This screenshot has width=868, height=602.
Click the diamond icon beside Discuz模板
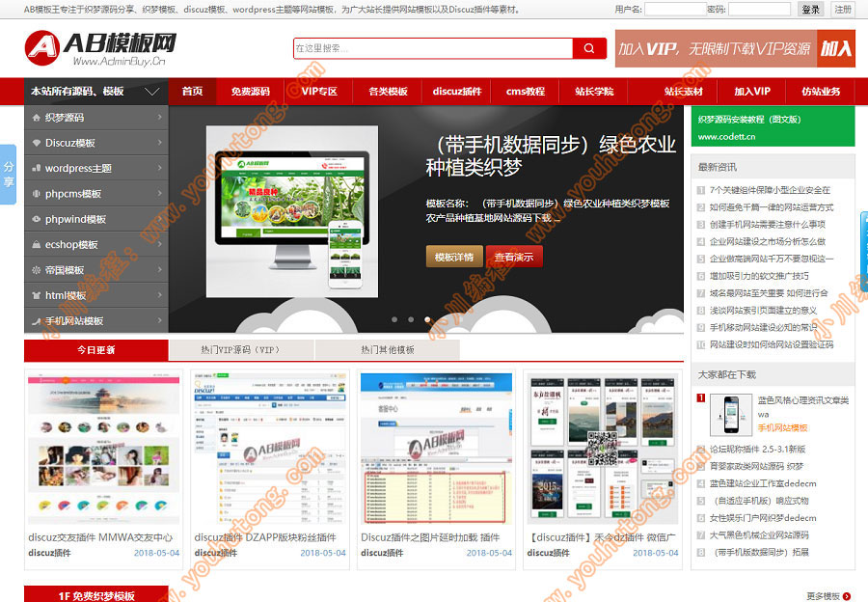(x=37, y=143)
